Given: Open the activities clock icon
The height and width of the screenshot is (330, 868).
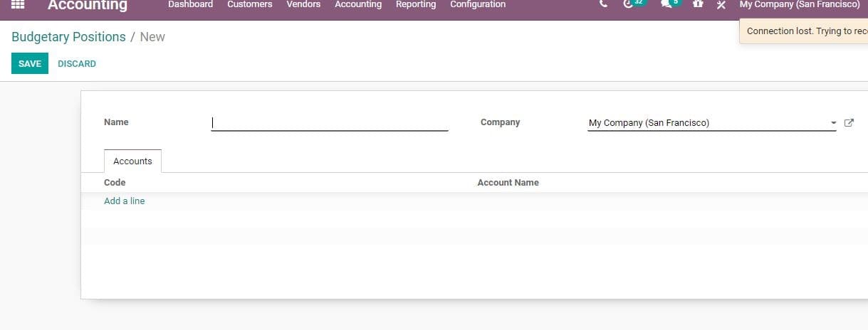Looking at the screenshot, I should [629, 4].
